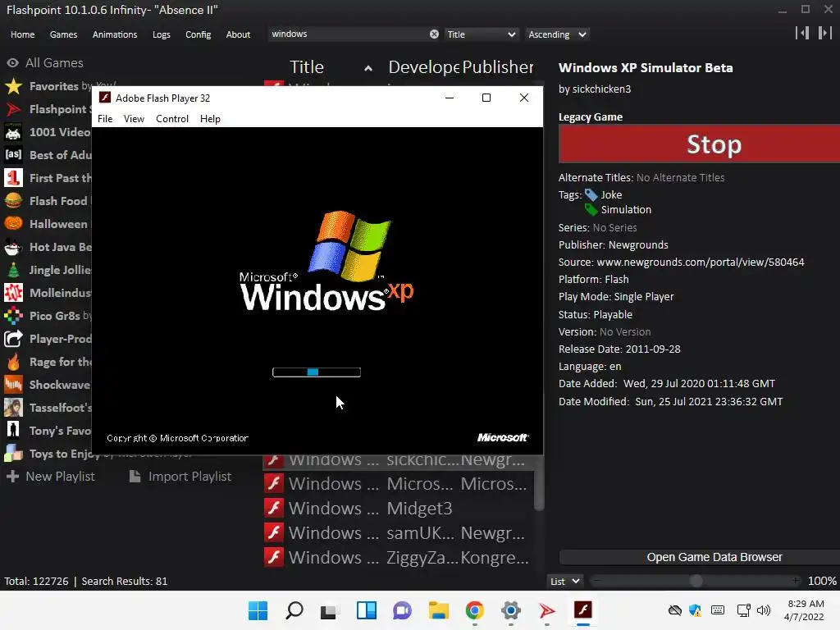Viewport: 840px width, 630px height.
Task: Open the Logs tab
Action: coord(162,34)
